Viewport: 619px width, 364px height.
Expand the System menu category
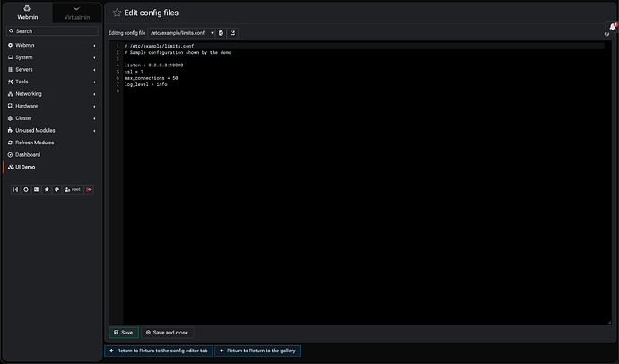tap(52, 57)
